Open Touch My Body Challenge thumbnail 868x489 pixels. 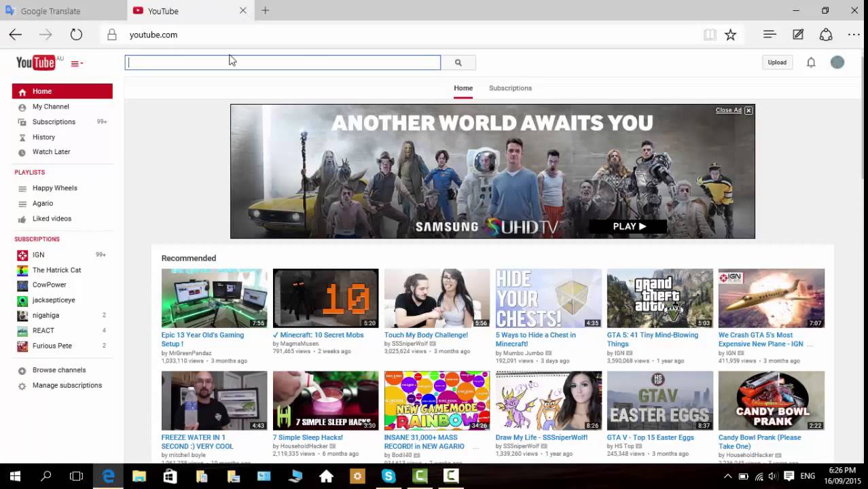437,298
